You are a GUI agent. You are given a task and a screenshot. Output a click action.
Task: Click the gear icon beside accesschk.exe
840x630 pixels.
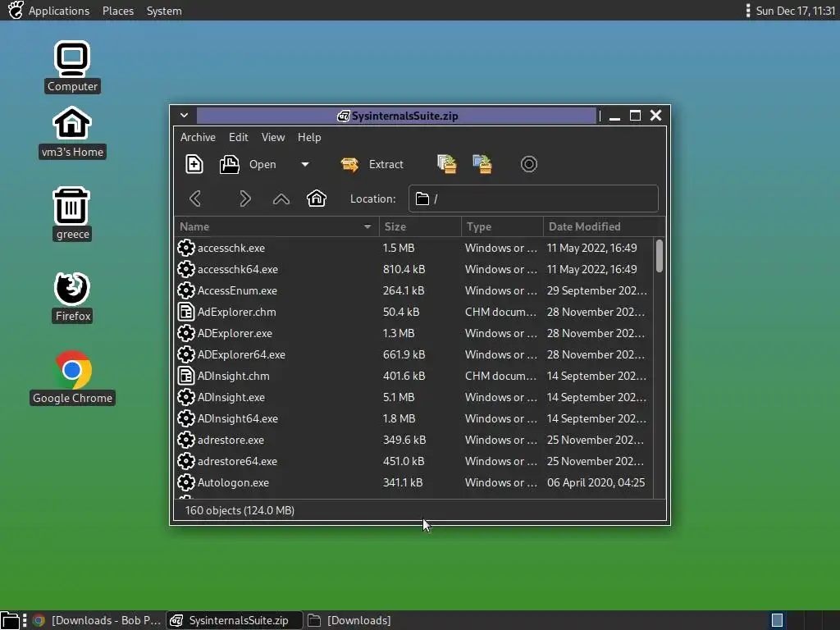coord(186,248)
